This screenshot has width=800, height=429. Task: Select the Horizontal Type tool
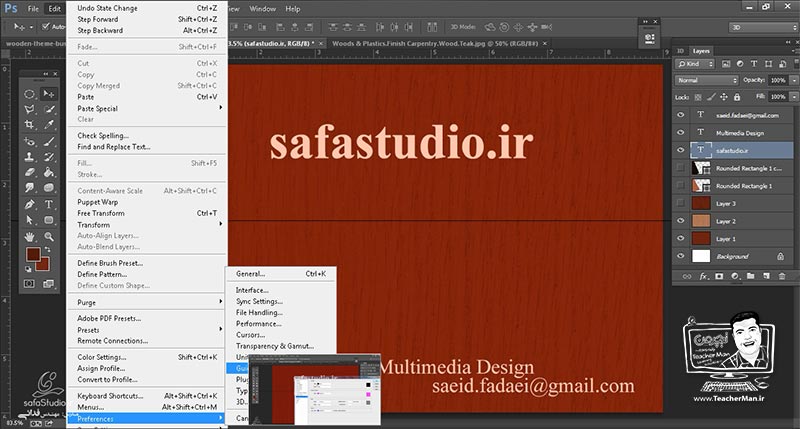pyautogui.click(x=49, y=205)
